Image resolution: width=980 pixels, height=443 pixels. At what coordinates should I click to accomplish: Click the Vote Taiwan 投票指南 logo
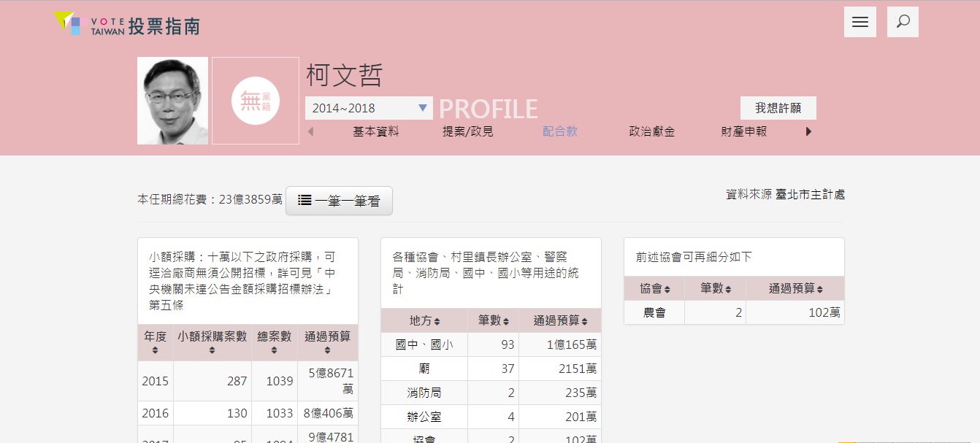coord(126,23)
